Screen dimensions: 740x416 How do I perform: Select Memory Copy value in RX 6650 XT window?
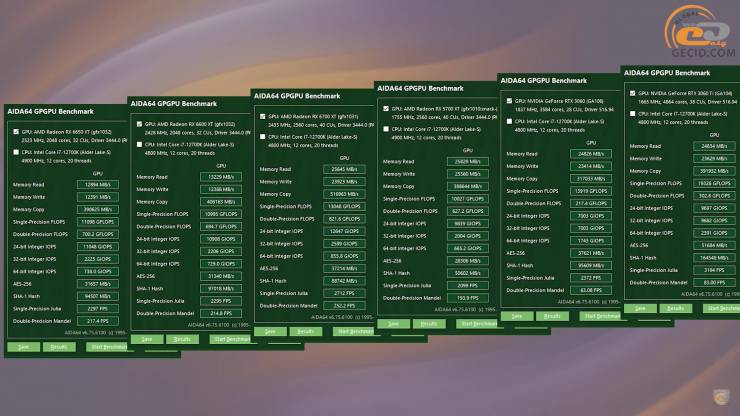(x=98, y=209)
